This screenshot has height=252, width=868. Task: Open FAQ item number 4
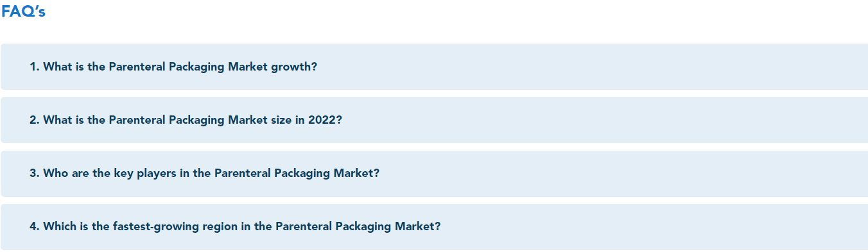pyautogui.click(x=434, y=226)
